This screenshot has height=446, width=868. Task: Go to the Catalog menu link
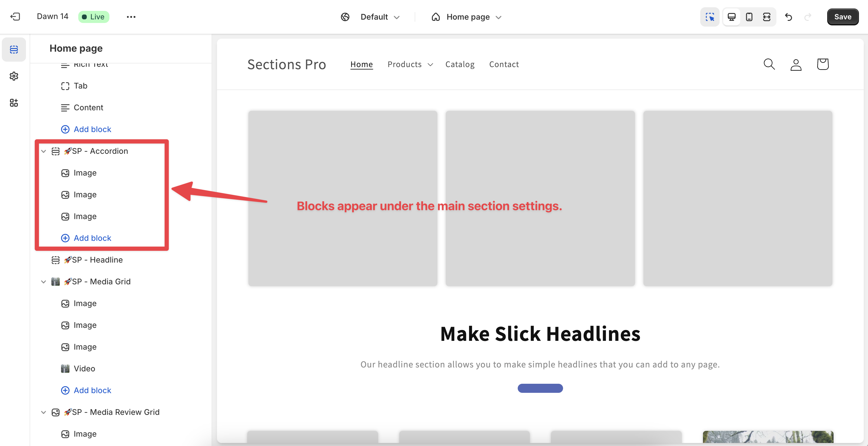click(460, 64)
